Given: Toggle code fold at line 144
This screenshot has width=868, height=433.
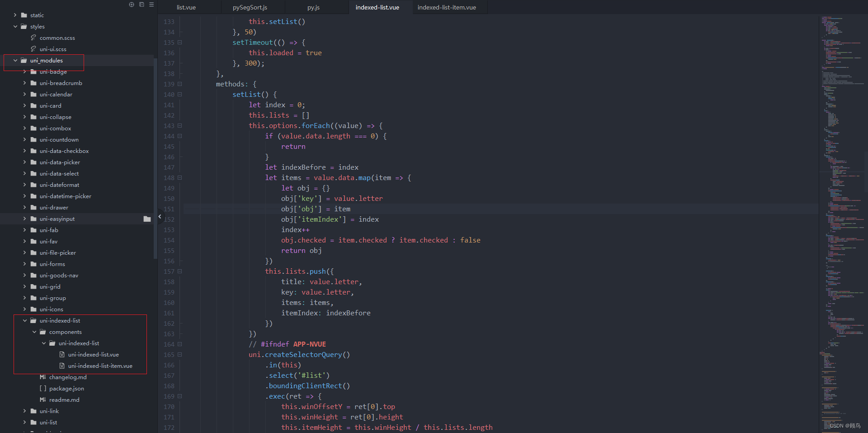Looking at the screenshot, I should pos(180,136).
